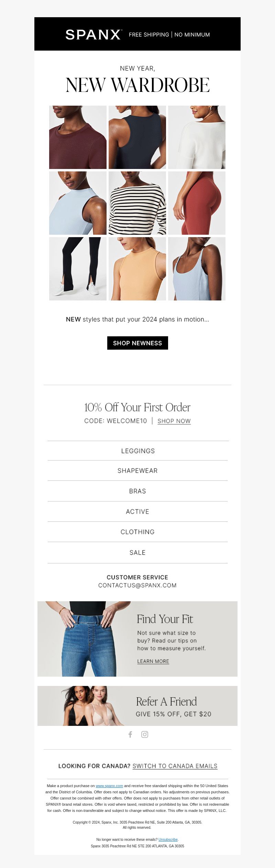Screen dimensions: 275x868
Task: Click the maroon sweatshirt product image
Action: (x=78, y=137)
